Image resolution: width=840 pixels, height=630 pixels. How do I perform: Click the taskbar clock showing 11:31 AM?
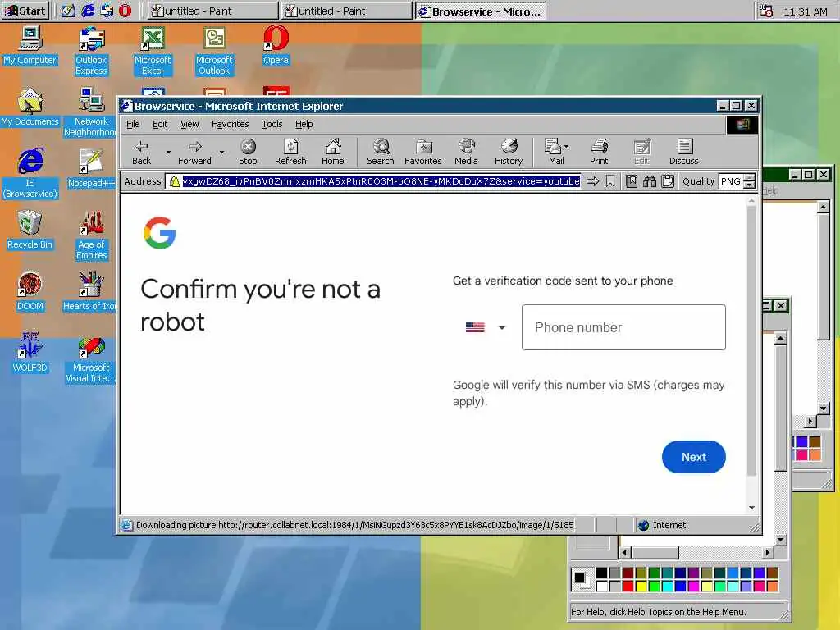coord(806,11)
